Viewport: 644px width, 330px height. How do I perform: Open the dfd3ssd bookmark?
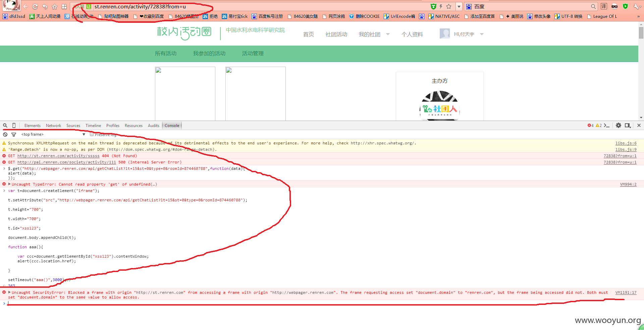pos(14,16)
